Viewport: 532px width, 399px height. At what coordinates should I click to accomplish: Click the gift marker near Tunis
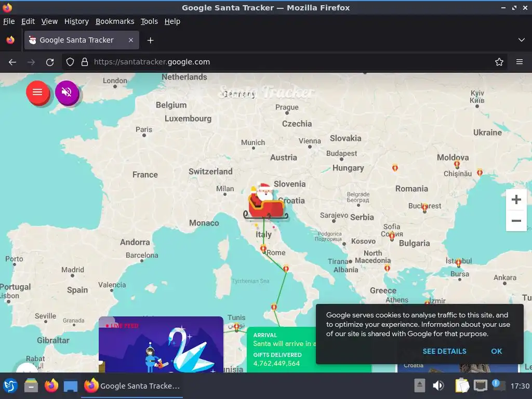point(236,327)
